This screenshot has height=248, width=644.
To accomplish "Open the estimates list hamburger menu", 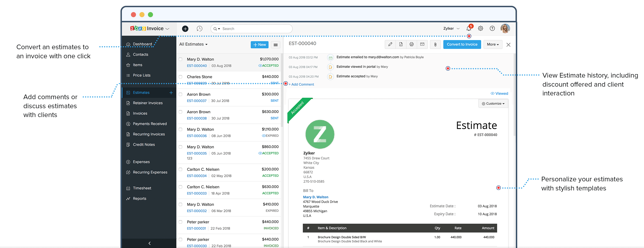I will pyautogui.click(x=276, y=45).
